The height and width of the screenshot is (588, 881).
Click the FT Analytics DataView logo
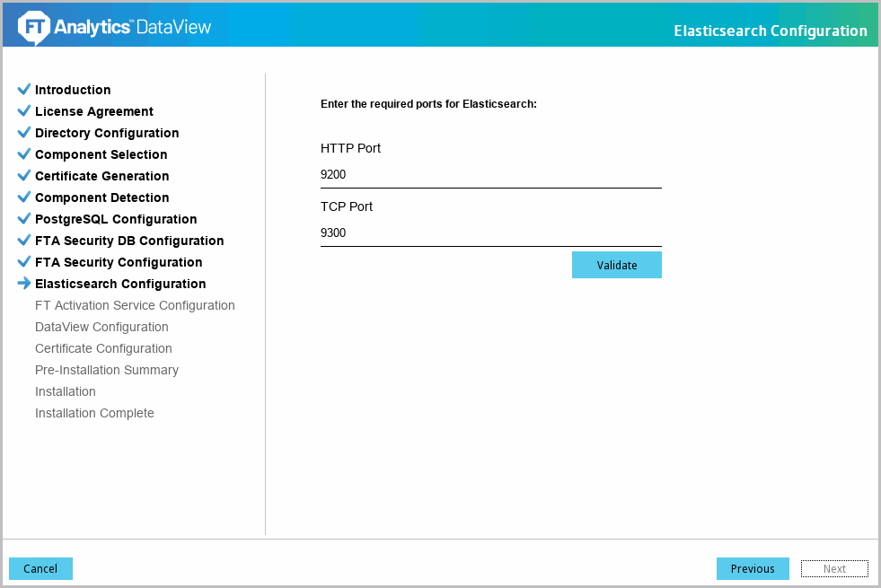[114, 27]
